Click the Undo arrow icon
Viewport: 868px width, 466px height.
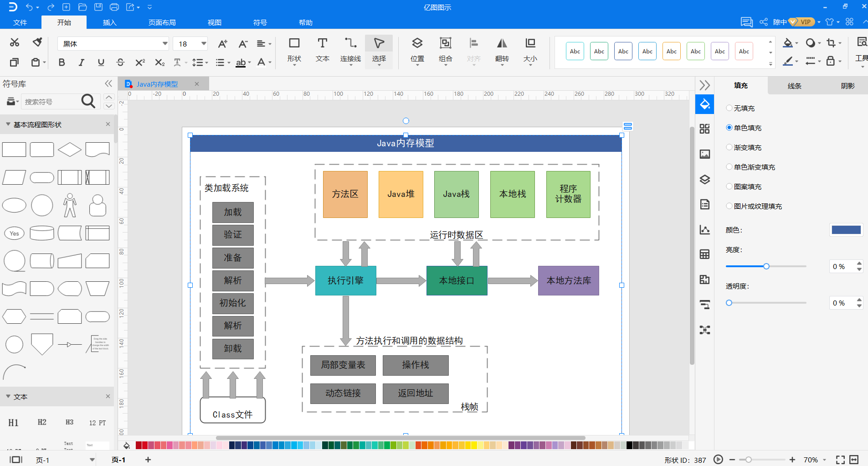pyautogui.click(x=29, y=7)
